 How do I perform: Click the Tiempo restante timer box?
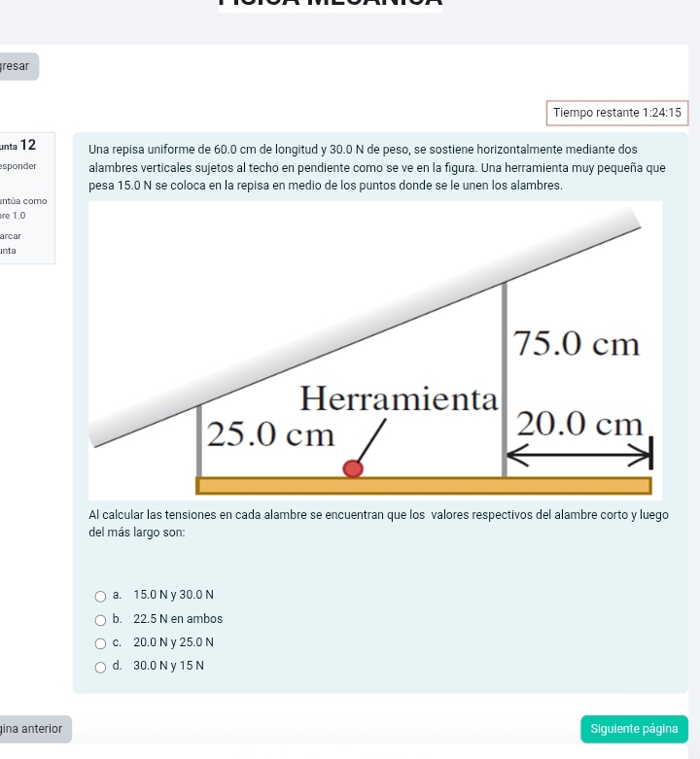[616, 113]
